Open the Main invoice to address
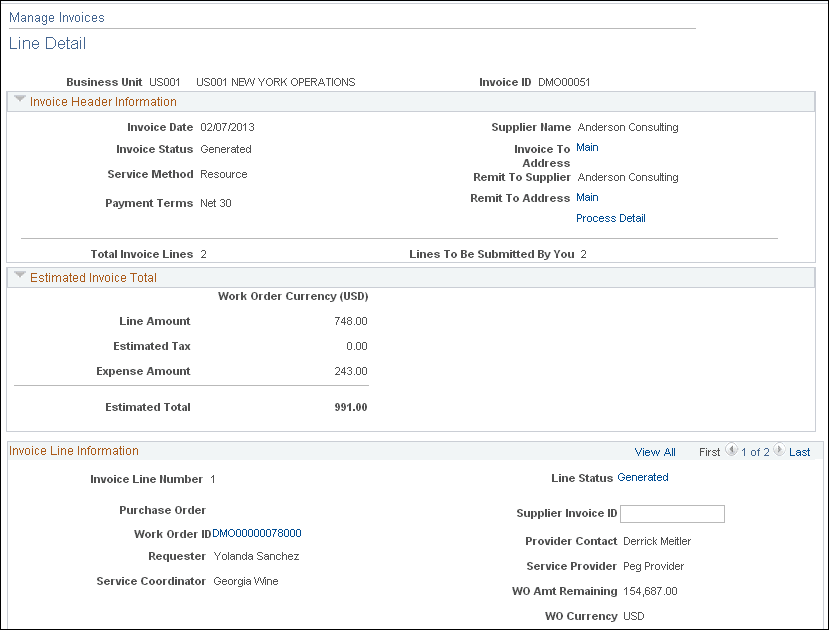The height and width of the screenshot is (630, 829). (587, 146)
